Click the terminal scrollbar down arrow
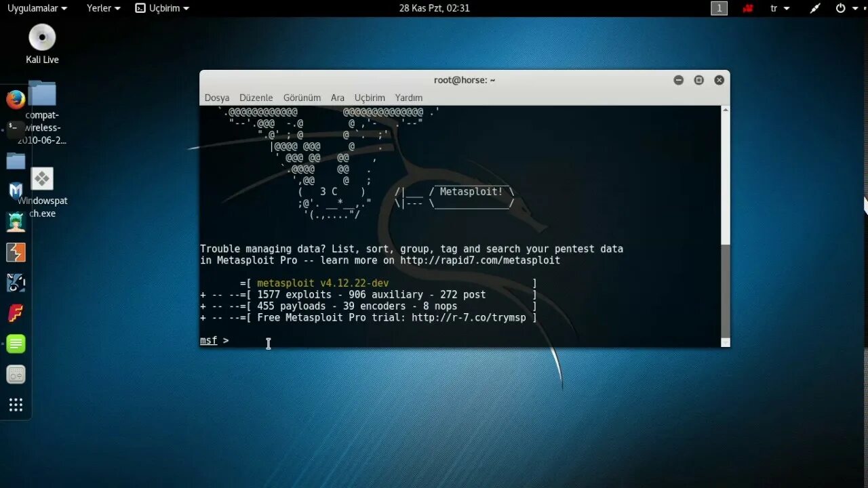Screen dimensions: 868x488 (x=726, y=343)
